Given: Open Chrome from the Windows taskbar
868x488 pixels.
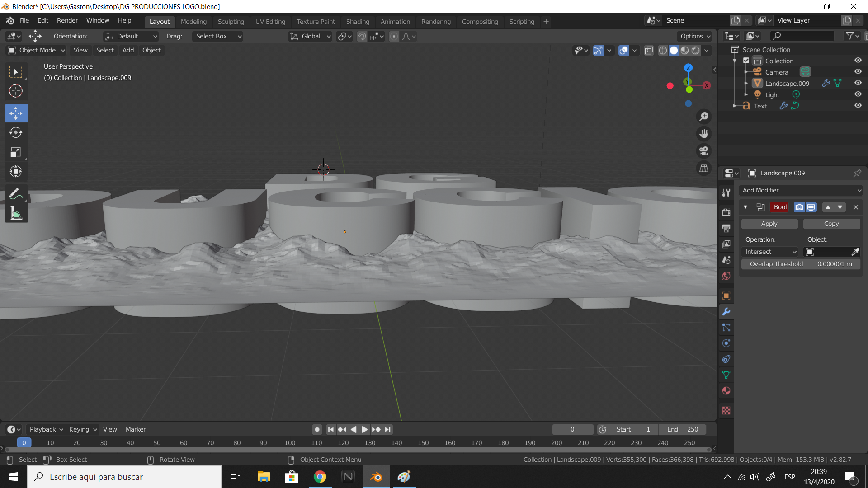Looking at the screenshot, I should [320, 477].
